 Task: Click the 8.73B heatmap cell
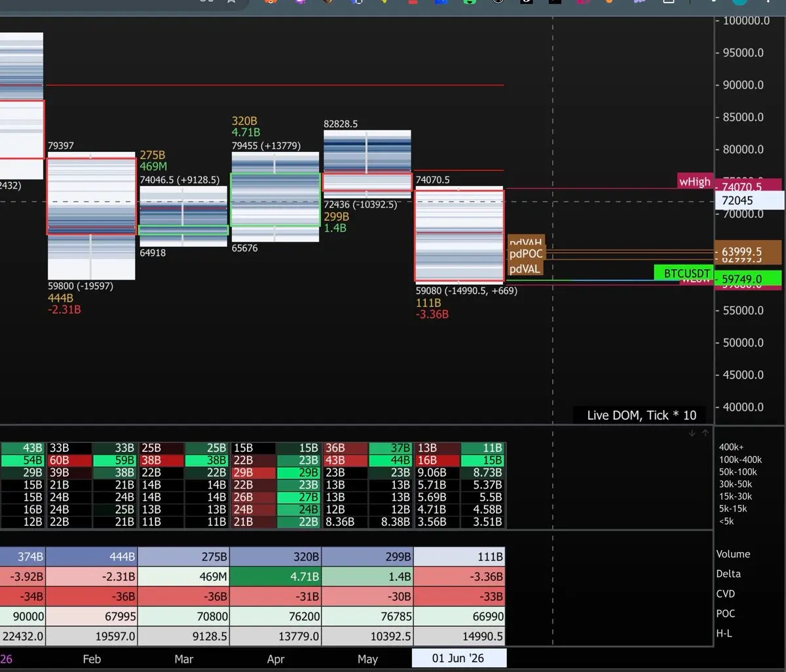483,473
